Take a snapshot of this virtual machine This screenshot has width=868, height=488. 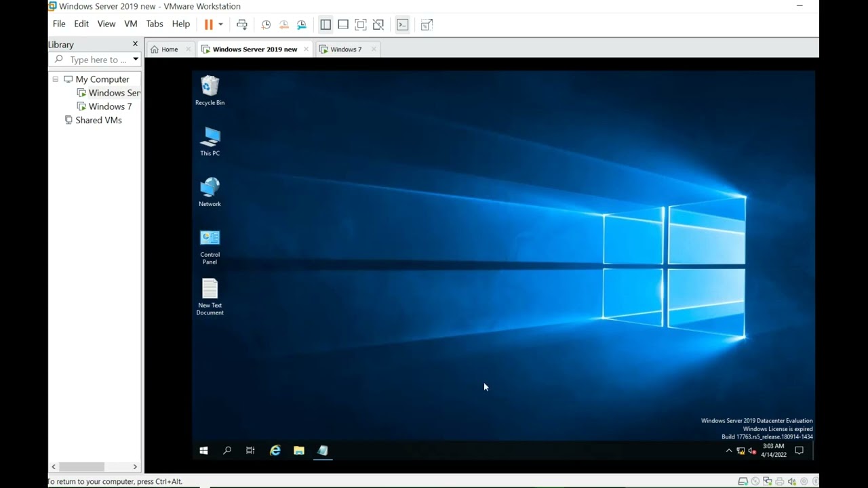click(x=266, y=24)
